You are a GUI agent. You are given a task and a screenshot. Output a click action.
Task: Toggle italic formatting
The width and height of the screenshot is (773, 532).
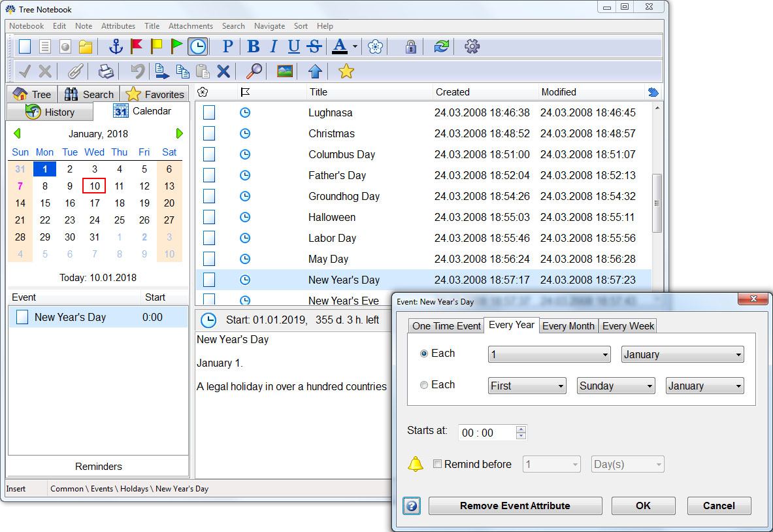[x=274, y=46]
